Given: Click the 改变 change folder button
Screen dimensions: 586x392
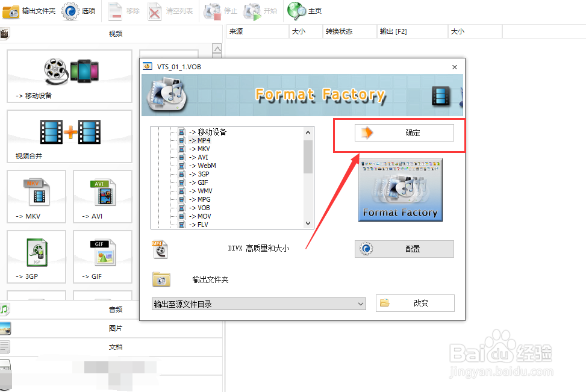Looking at the screenshot, I should pyautogui.click(x=415, y=303).
